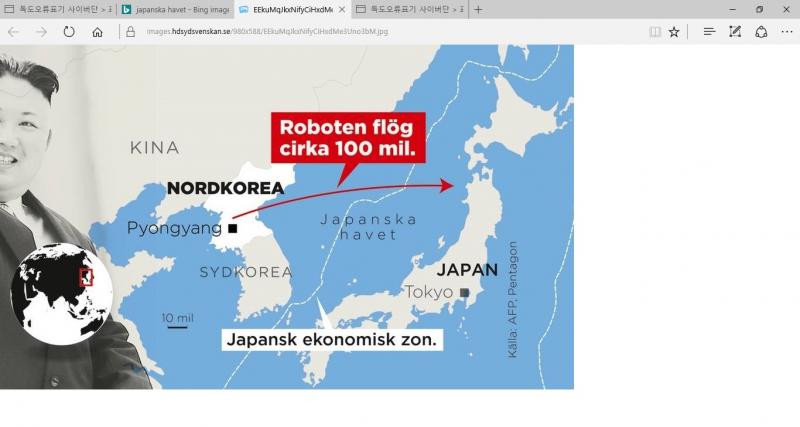This screenshot has width=800, height=427.
Task: Start a Web Note with the pen icon
Action: click(x=735, y=32)
